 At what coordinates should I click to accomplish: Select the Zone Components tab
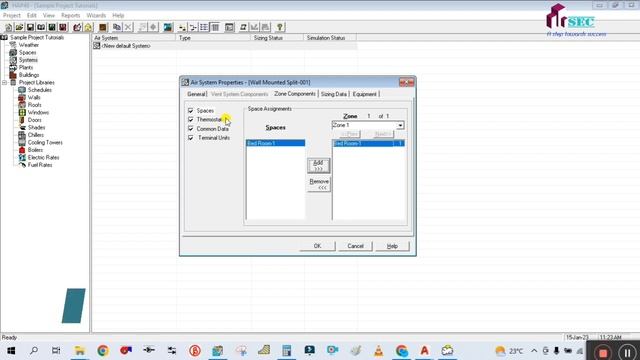click(295, 93)
